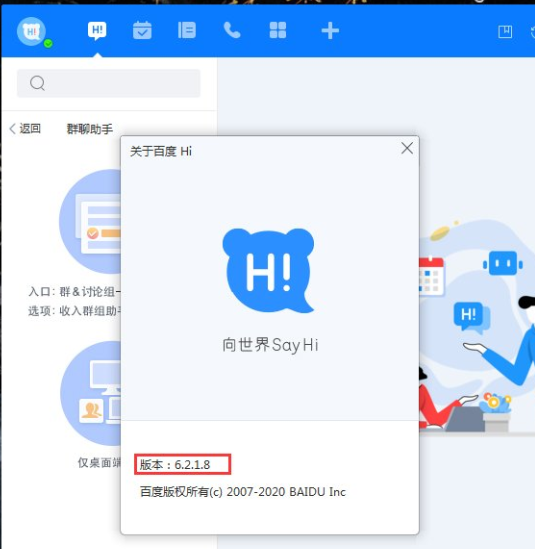Viewport: 535px width, 549px height.
Task: Click the 百度版权所有 copyright line
Action: [243, 492]
